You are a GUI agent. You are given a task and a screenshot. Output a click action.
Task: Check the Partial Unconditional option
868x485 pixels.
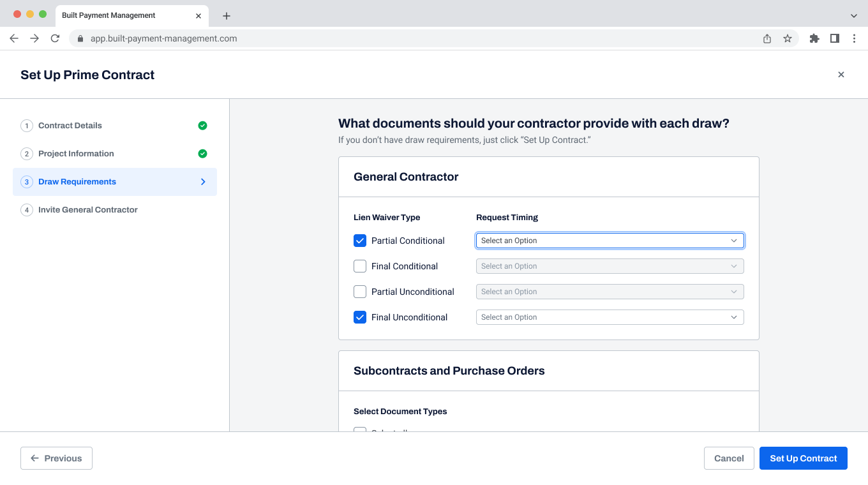pyautogui.click(x=359, y=292)
